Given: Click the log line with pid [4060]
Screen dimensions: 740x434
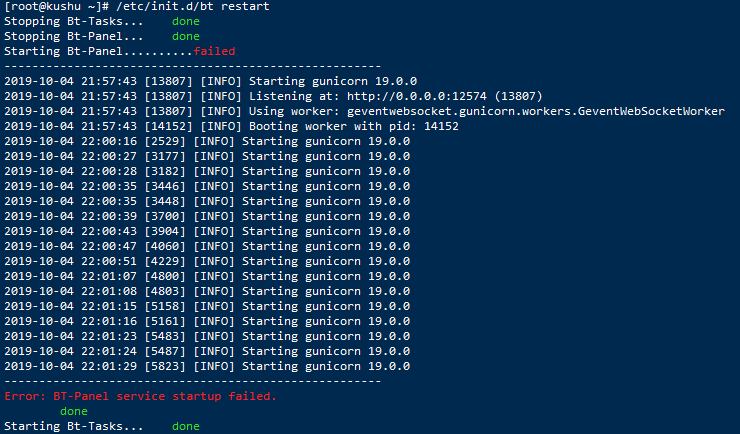Looking at the screenshot, I should [x=207, y=246].
